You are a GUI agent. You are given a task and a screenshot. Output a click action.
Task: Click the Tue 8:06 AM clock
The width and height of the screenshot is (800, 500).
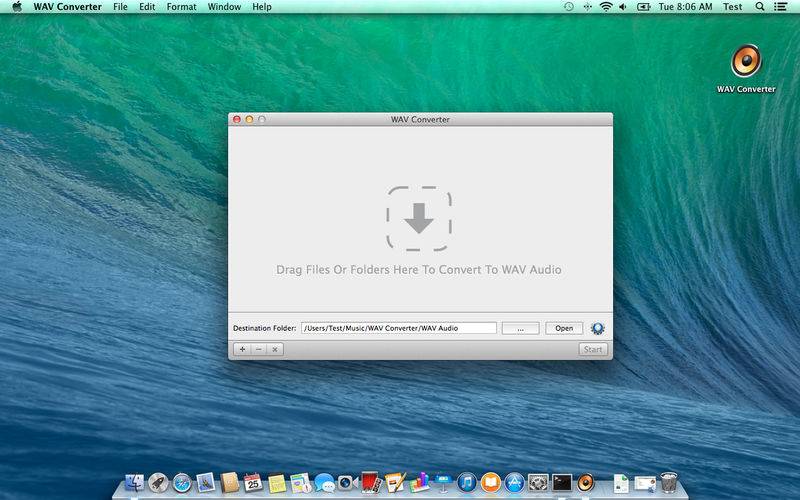685,7
